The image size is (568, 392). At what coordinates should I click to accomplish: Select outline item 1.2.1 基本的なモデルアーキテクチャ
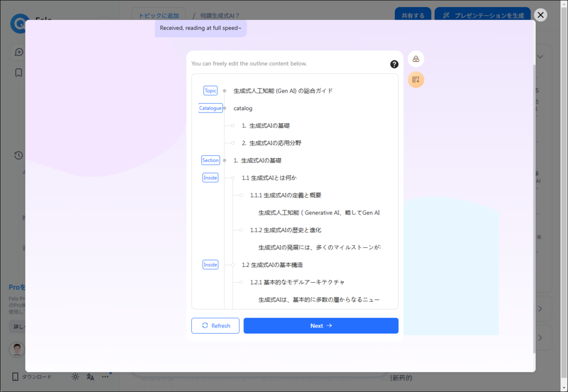pos(297,282)
